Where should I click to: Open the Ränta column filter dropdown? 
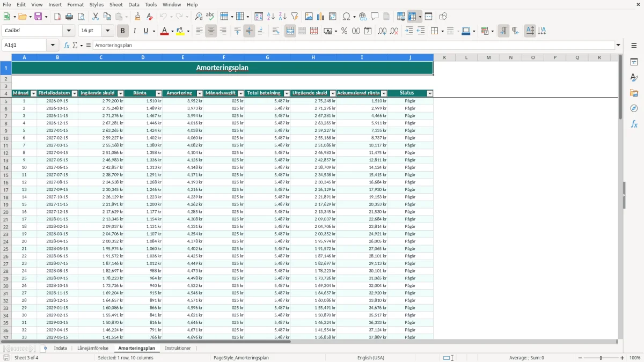[x=159, y=93]
